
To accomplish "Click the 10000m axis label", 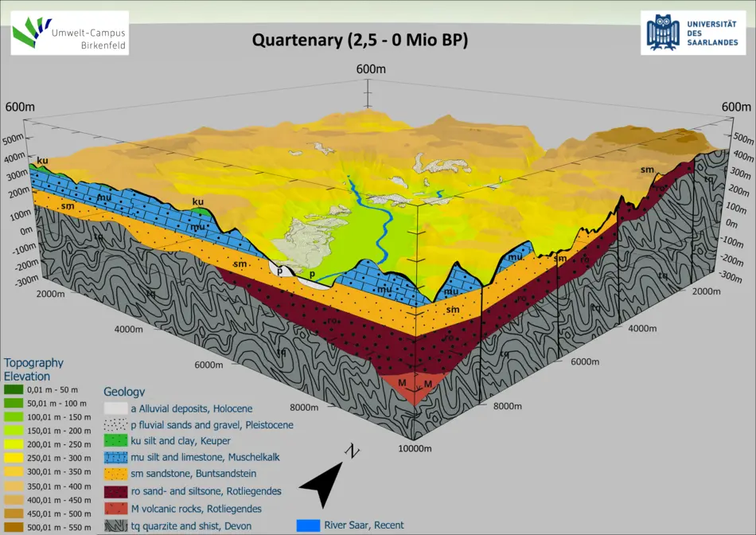I will [x=414, y=448].
